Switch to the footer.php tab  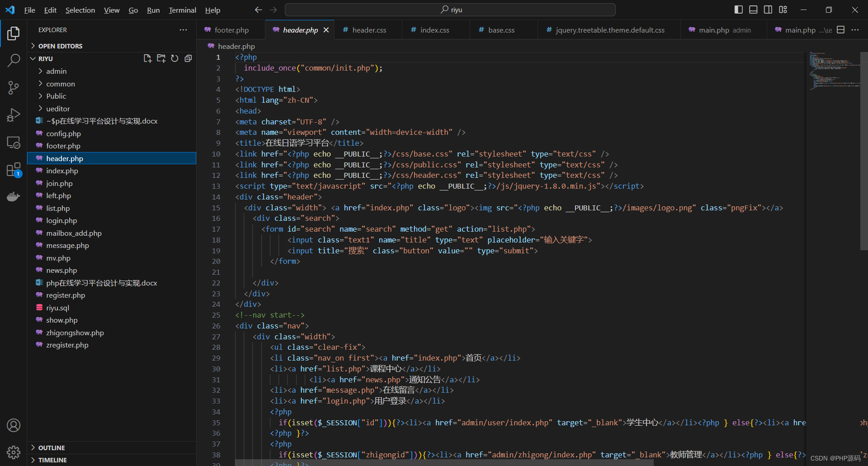click(231, 30)
